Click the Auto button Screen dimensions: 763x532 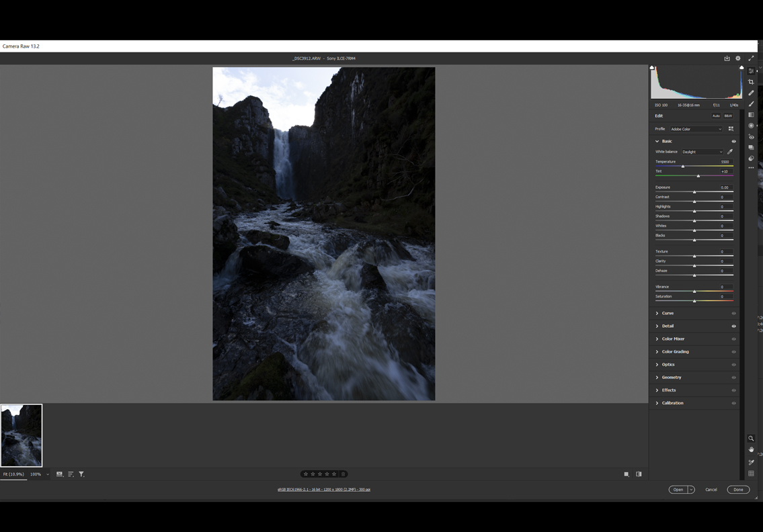pos(716,116)
